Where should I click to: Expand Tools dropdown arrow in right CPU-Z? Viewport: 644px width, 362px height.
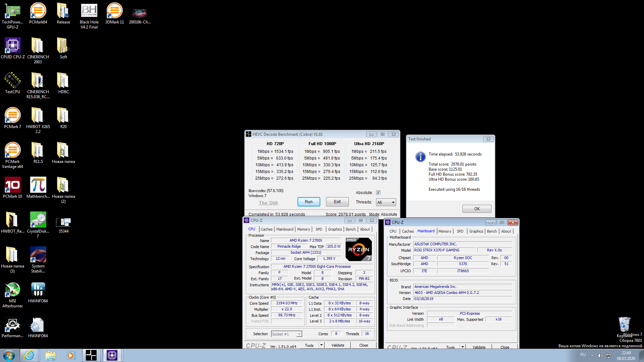coord(463,347)
